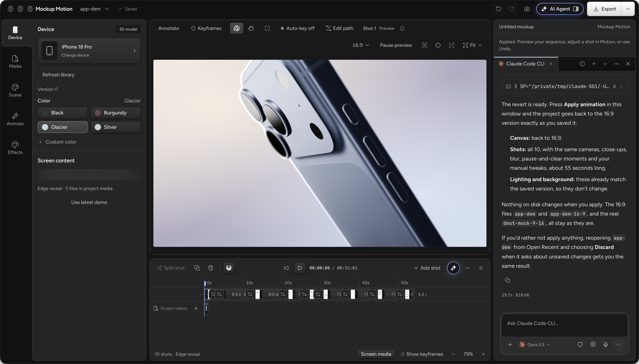Click Add shot

(427, 268)
